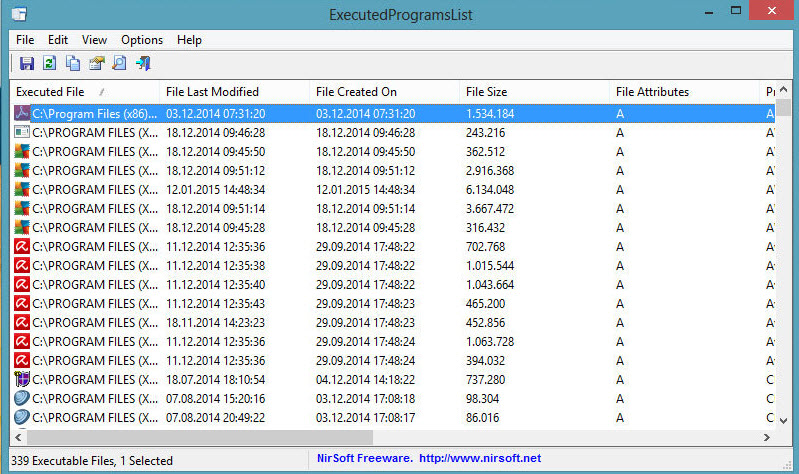The width and height of the screenshot is (799, 474).
Task: Click the file size 86.016 cell
Action: coord(482,418)
